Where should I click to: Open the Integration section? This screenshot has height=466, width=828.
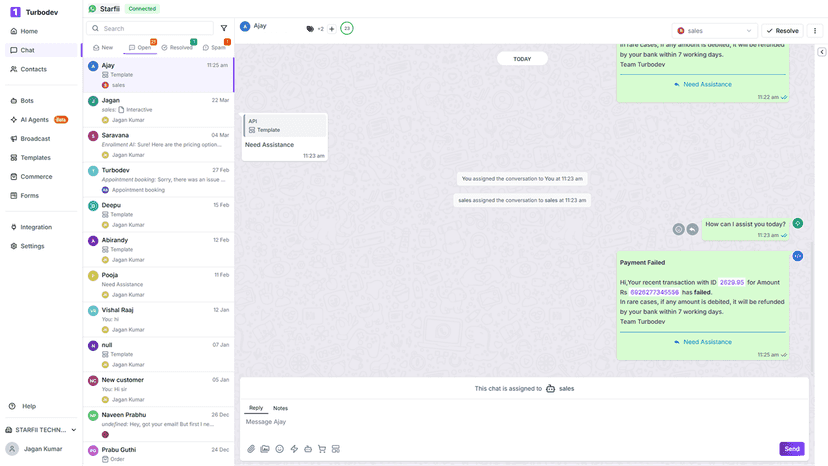tap(31, 227)
